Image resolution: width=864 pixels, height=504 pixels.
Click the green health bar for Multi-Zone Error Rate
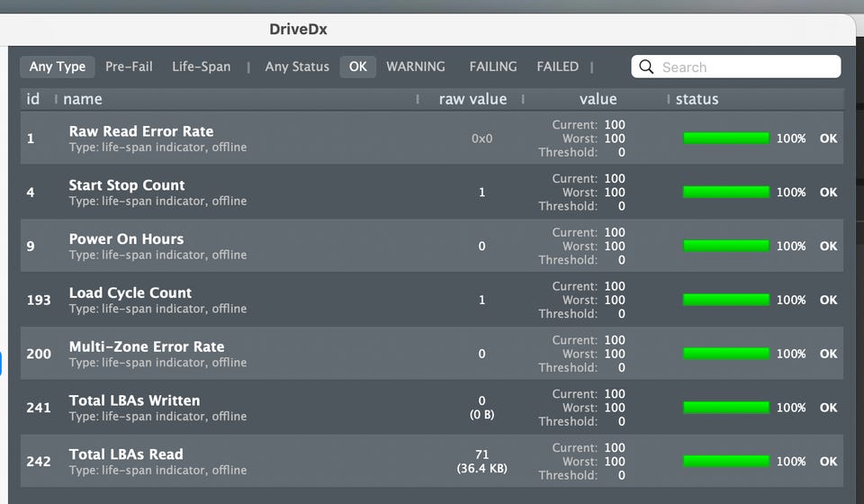click(726, 354)
